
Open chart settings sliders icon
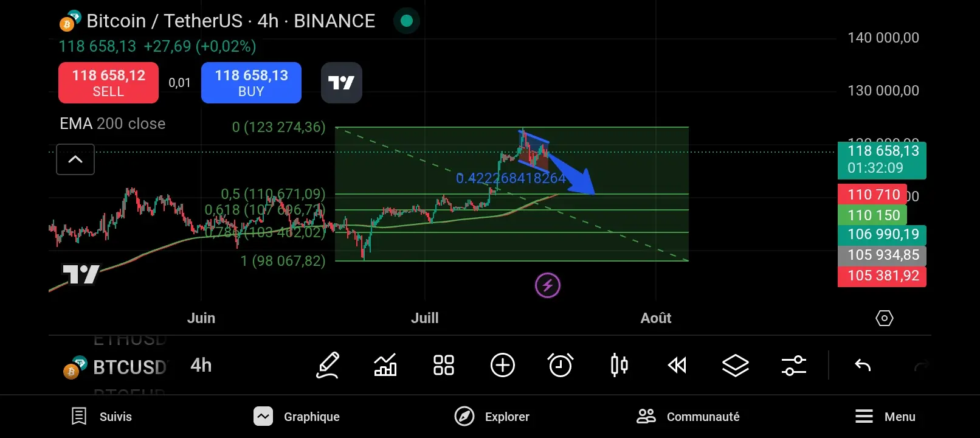coord(793,365)
